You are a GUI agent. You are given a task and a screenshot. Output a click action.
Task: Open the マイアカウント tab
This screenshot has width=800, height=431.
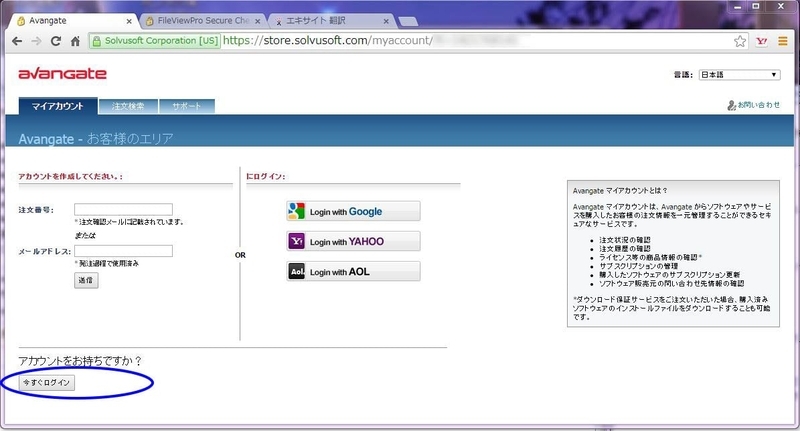(58, 106)
